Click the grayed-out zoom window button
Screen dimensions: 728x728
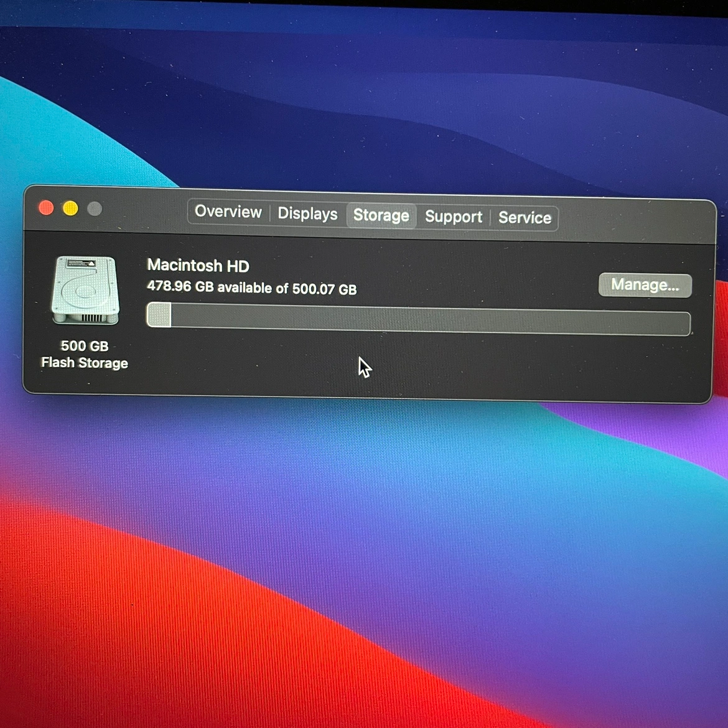coord(95,209)
